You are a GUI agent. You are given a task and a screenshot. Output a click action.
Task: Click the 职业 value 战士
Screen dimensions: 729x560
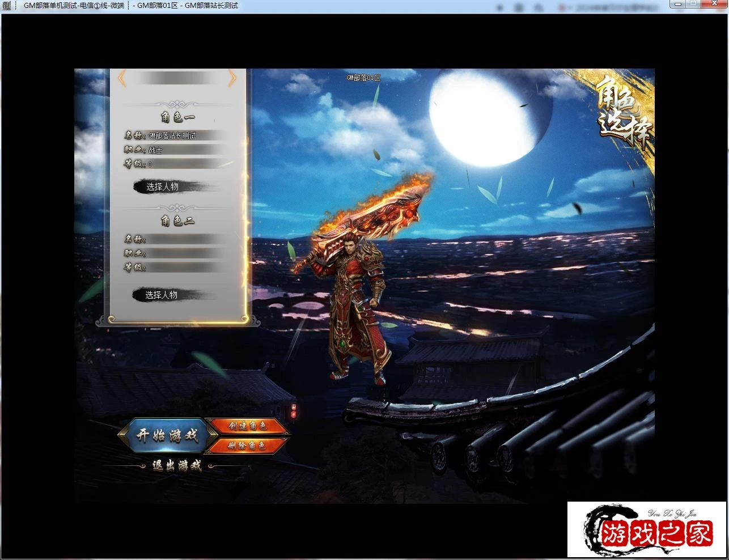[155, 150]
